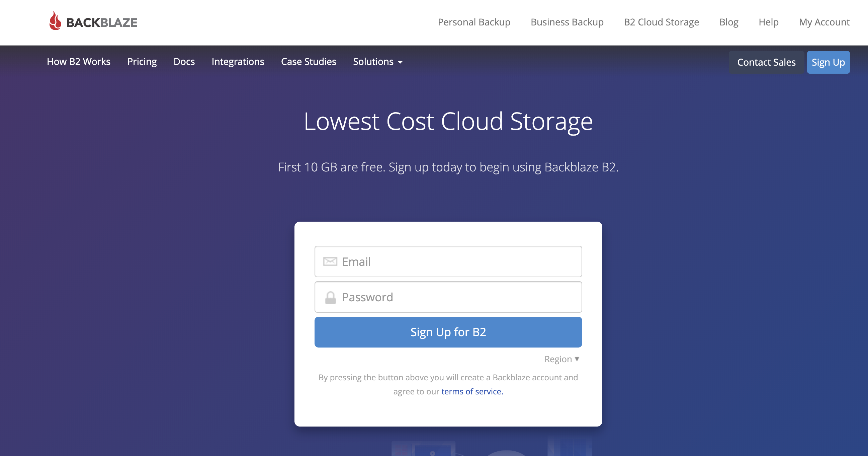Expand the Solutions dropdown menu

coord(377,62)
